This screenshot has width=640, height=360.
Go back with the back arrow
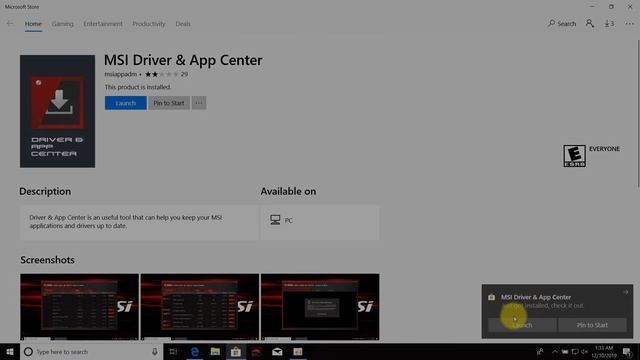pyautogui.click(x=10, y=24)
